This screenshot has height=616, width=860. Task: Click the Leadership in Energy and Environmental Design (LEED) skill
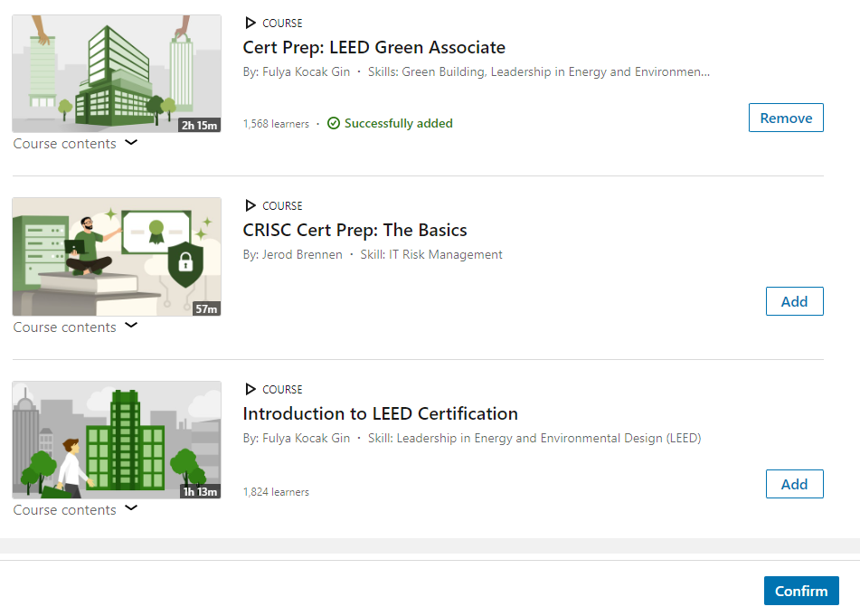(x=534, y=439)
